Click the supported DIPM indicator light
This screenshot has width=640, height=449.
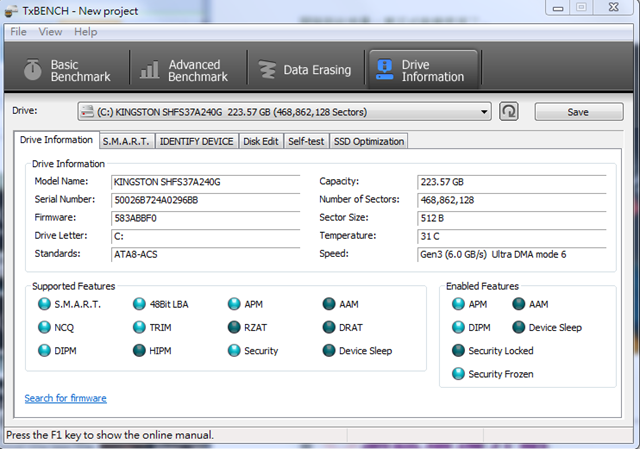(x=44, y=350)
